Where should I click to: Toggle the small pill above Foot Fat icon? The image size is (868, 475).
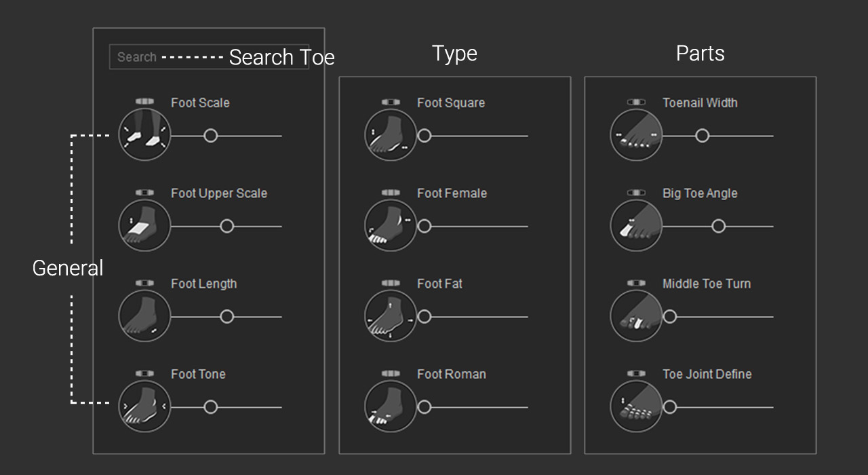click(391, 283)
